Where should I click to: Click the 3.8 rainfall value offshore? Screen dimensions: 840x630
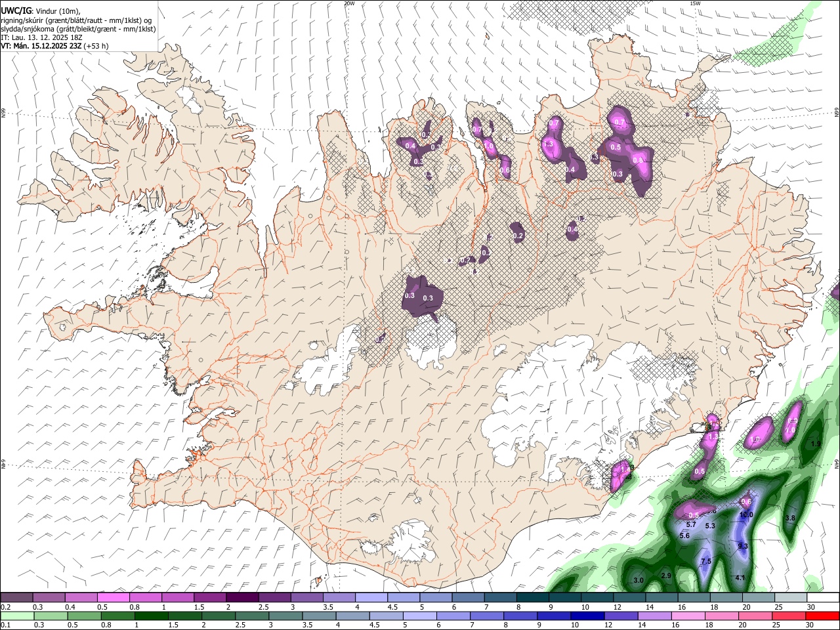click(790, 518)
